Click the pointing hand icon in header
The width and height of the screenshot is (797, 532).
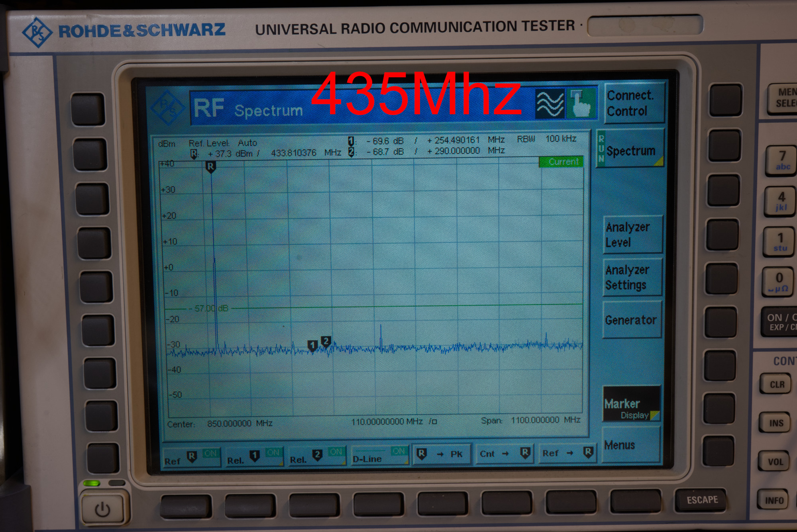coord(581,104)
